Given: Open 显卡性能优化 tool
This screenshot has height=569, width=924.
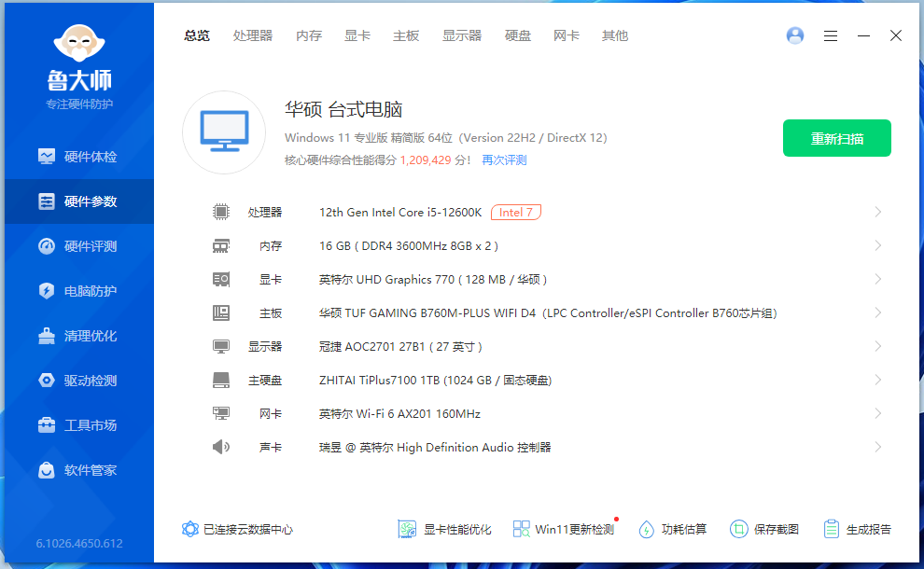Looking at the screenshot, I should (x=444, y=530).
